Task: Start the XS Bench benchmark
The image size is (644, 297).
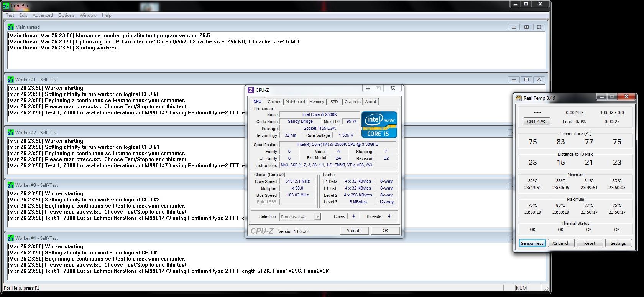Action: (x=561, y=243)
